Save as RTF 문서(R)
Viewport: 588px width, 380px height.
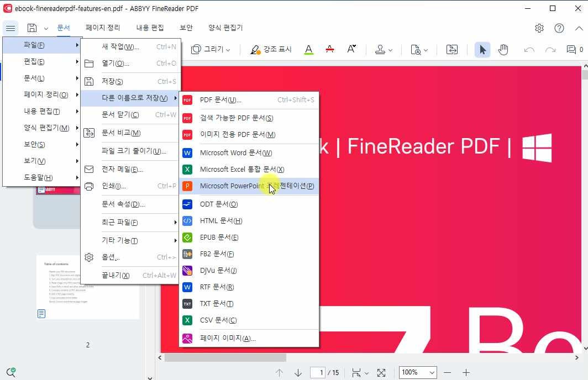(x=249, y=287)
